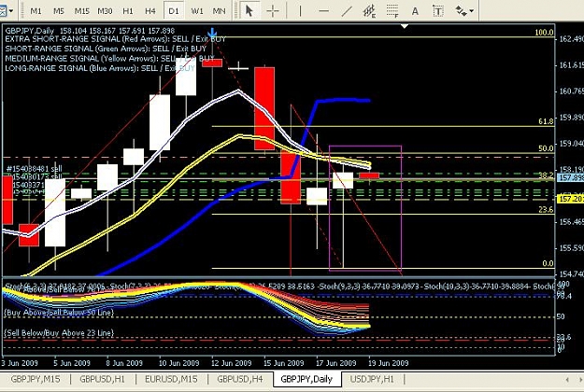Click the MEDIUM-RANGE SIGNAL (Yellow Arrows) line

click(x=110, y=59)
